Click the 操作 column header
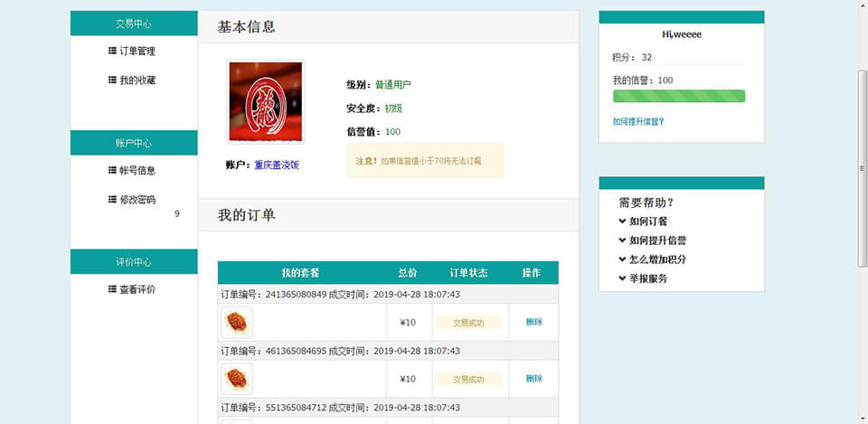Screen dimensions: 868x424 point(532,273)
